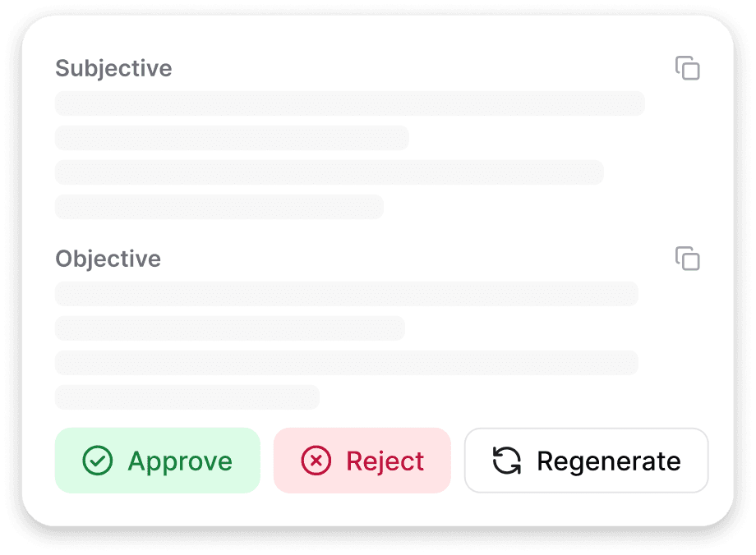Click the second Objective placeholder line

pos(229,328)
